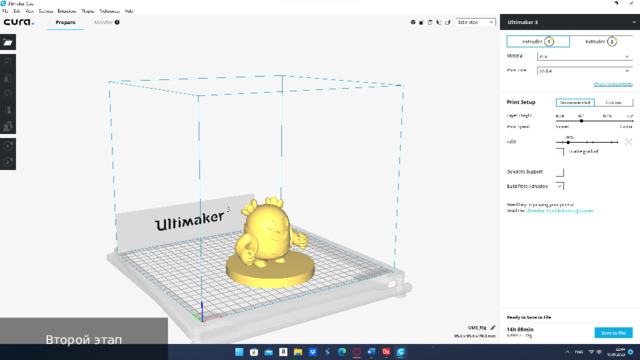Click the Cura logo
The image size is (640, 360).
[x=19, y=22]
